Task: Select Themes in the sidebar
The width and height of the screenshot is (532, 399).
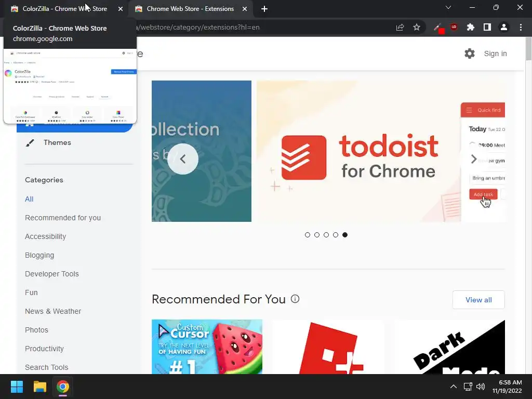Action: [57, 142]
